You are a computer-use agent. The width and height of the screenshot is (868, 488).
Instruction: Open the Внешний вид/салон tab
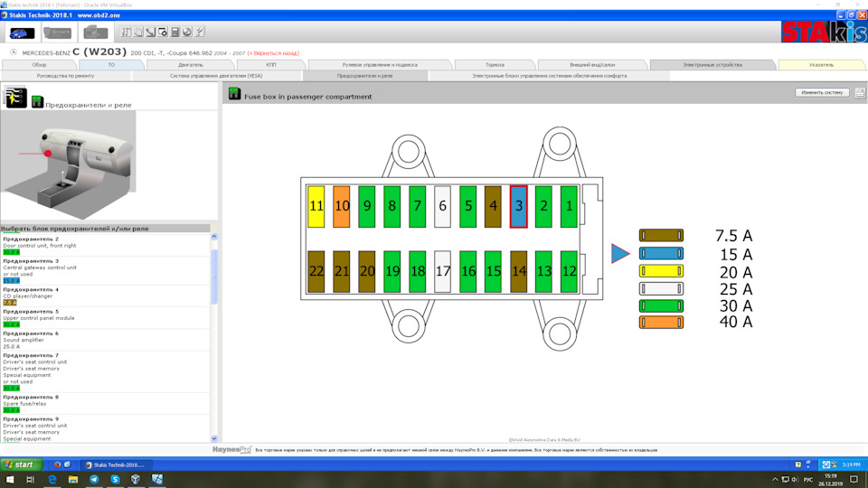592,65
